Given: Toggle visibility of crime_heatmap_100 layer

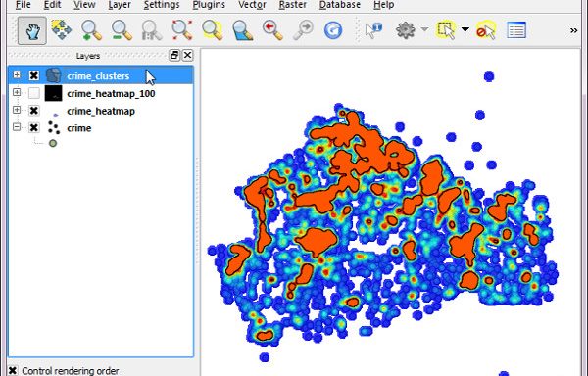Looking at the screenshot, I should (x=34, y=93).
